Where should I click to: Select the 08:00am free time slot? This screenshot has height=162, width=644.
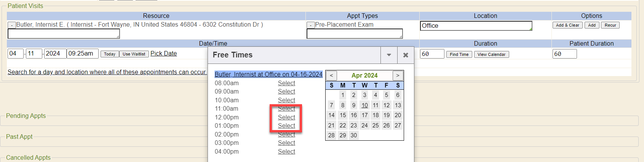(x=286, y=83)
